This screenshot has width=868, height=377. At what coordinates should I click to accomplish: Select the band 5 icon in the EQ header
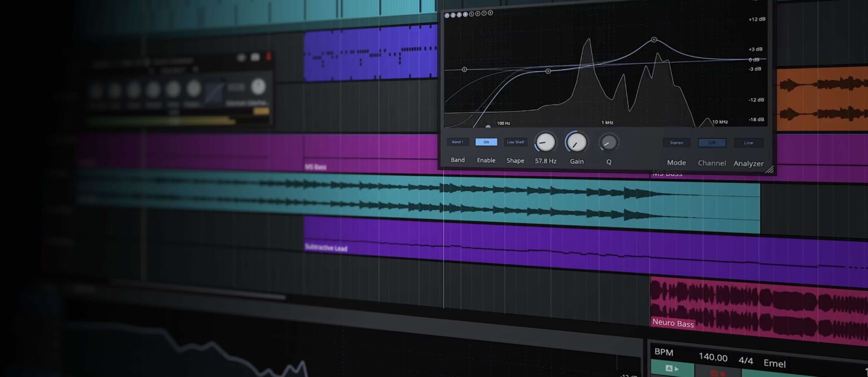tap(472, 14)
